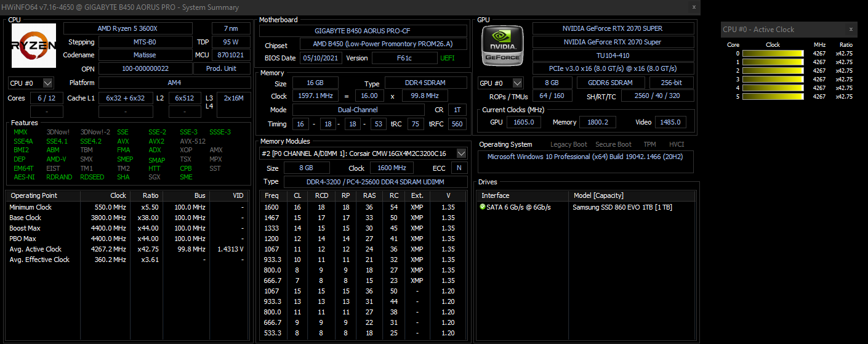Click the Core 5 clock bar
This screenshot has width=868, height=344.
tap(773, 97)
